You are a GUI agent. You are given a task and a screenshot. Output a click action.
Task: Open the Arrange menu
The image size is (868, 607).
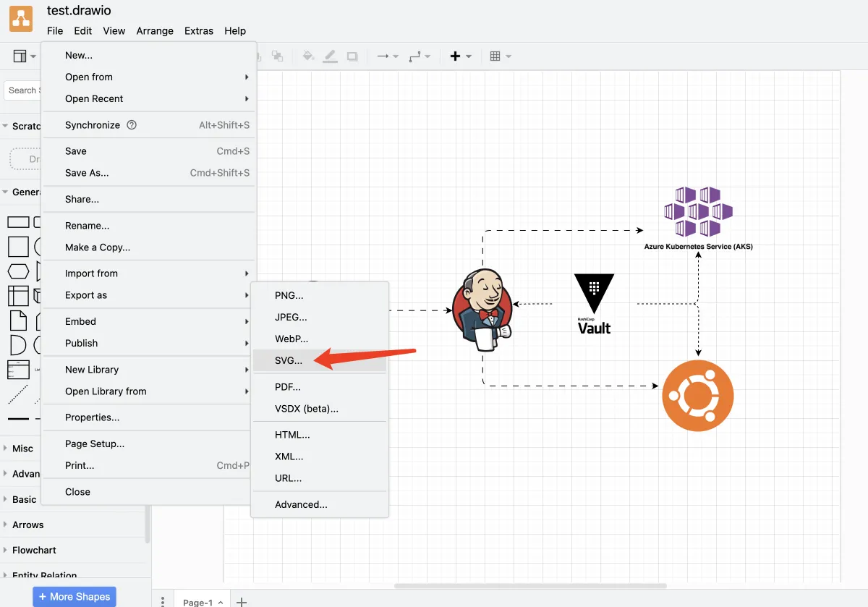[155, 31]
